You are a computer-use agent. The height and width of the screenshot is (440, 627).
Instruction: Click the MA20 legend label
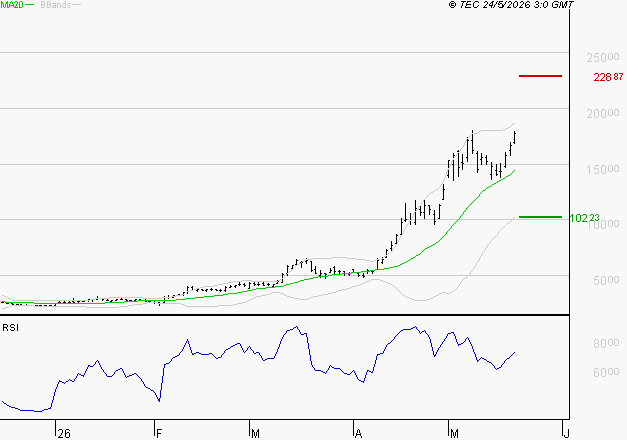[x=11, y=4]
